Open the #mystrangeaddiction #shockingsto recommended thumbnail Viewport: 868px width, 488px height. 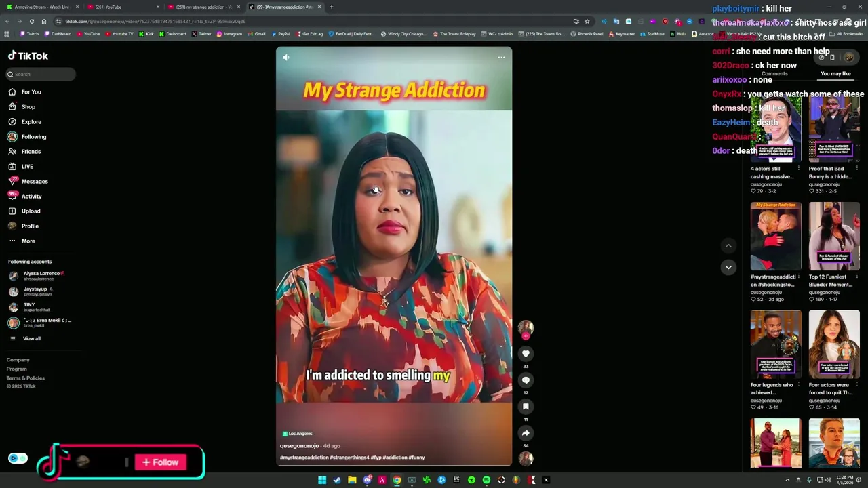(x=776, y=237)
